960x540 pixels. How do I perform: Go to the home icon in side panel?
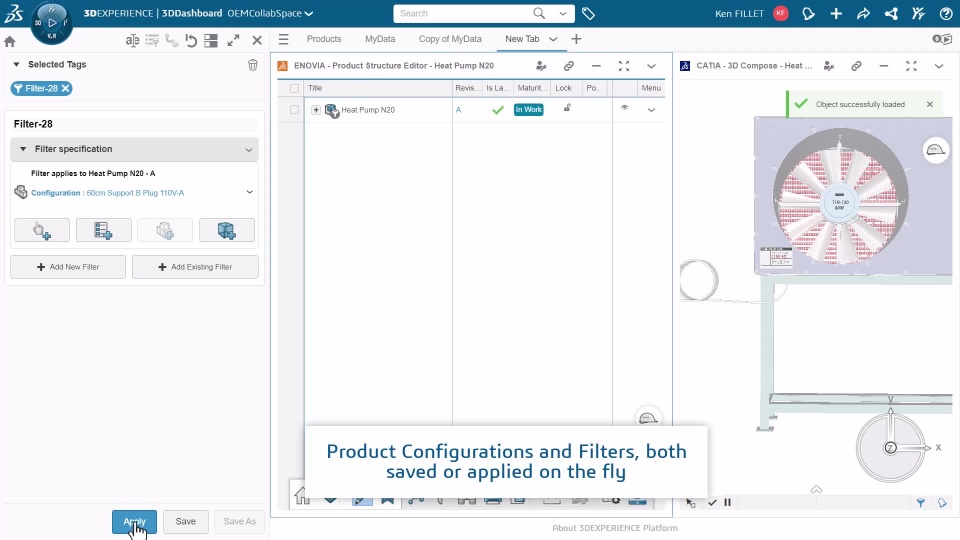coord(10,42)
